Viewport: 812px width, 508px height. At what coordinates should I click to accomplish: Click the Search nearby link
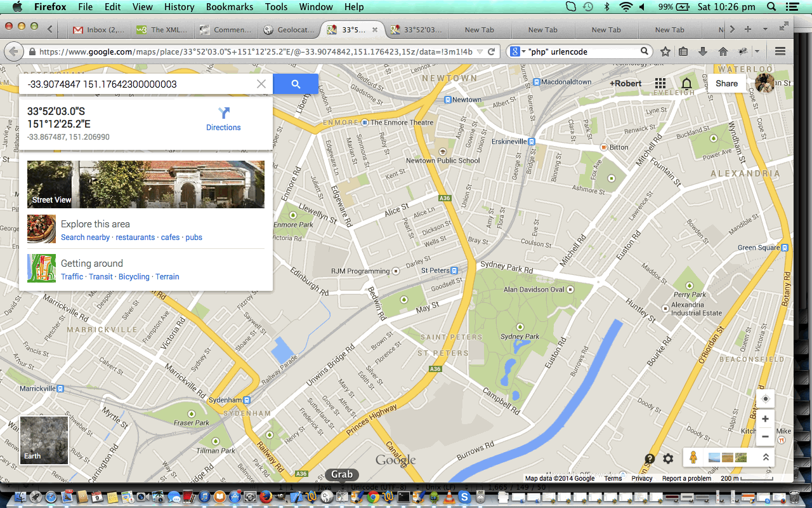(x=85, y=237)
